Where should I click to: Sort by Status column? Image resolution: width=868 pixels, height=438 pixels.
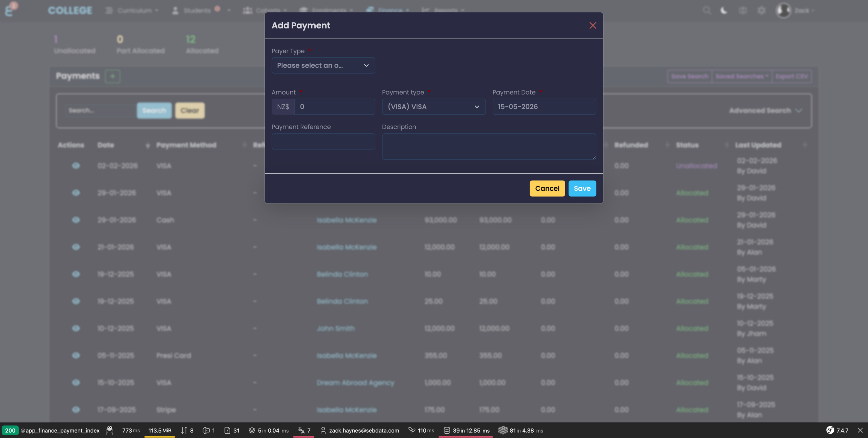[702, 145]
